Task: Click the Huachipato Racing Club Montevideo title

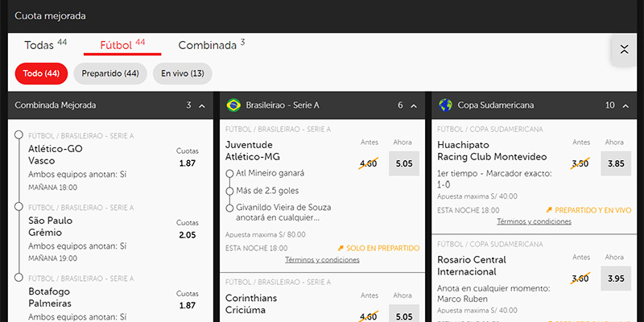Action: [492, 151]
